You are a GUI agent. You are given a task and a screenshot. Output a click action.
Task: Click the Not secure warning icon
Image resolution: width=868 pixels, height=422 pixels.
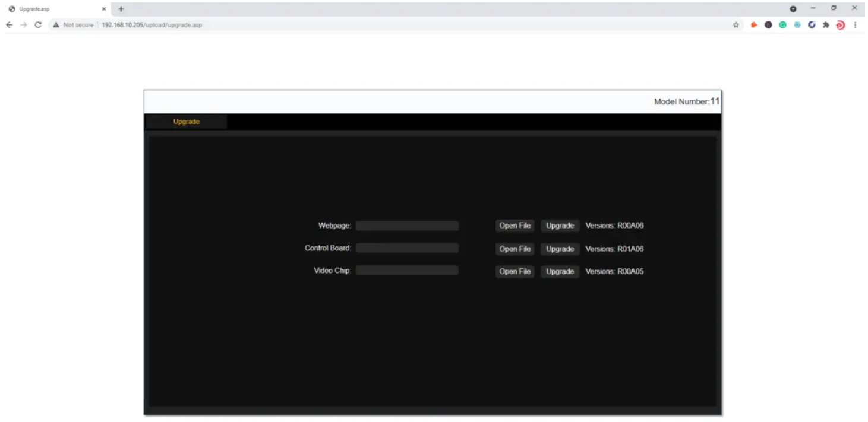pyautogui.click(x=56, y=25)
